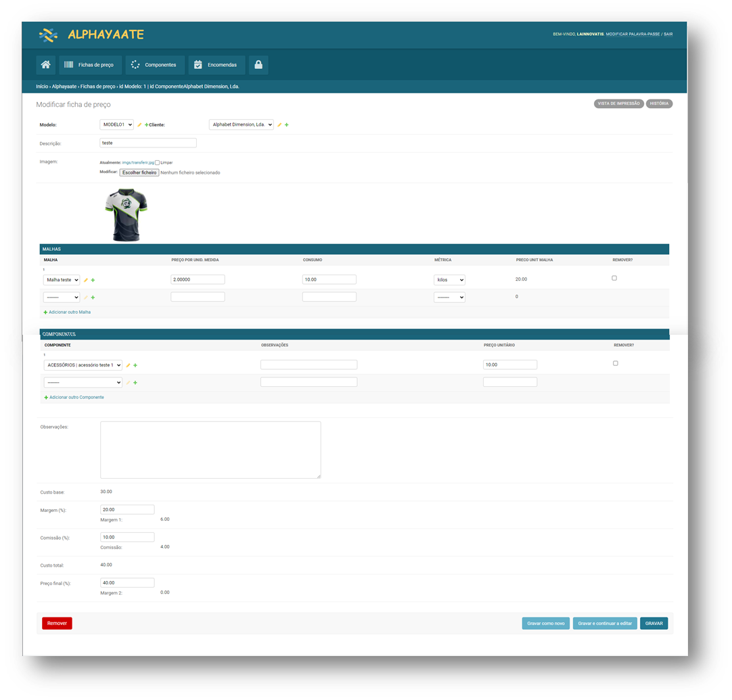Click Preço unitário field for acessório

(510, 365)
